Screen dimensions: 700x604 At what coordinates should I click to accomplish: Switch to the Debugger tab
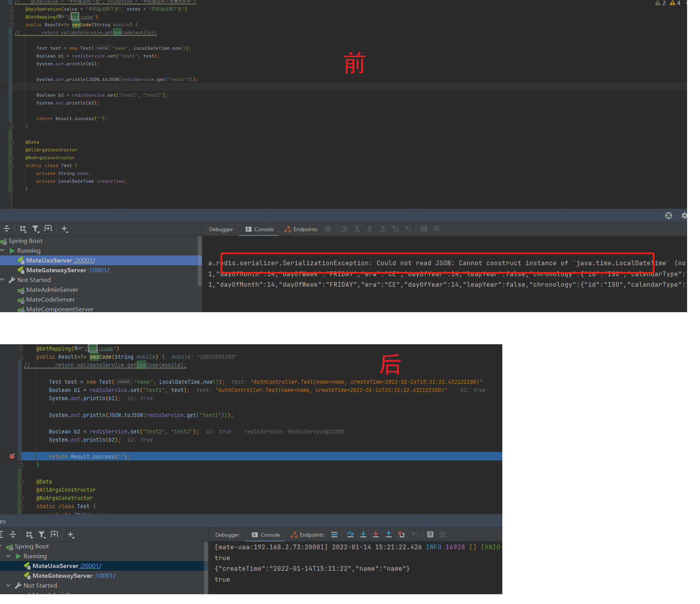(x=221, y=229)
